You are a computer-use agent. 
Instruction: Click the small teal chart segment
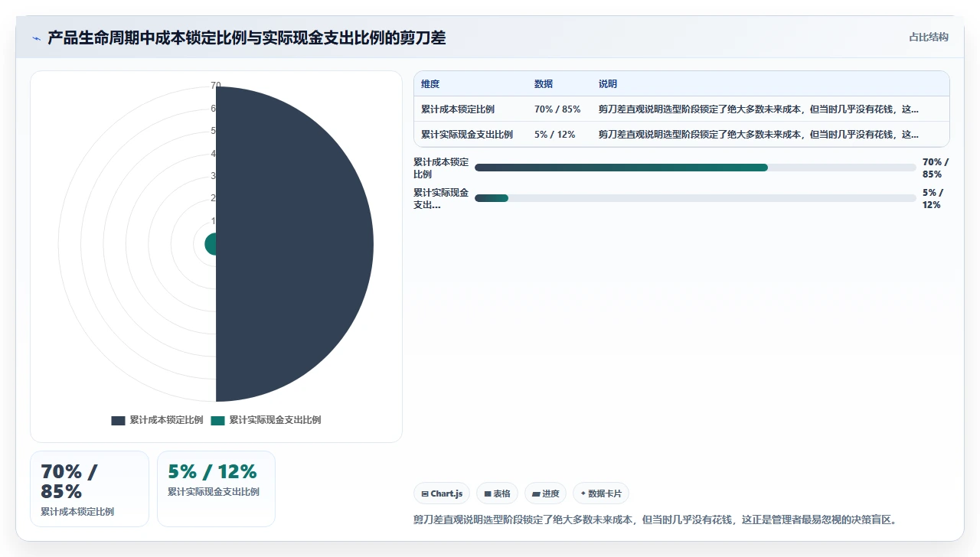click(211, 244)
